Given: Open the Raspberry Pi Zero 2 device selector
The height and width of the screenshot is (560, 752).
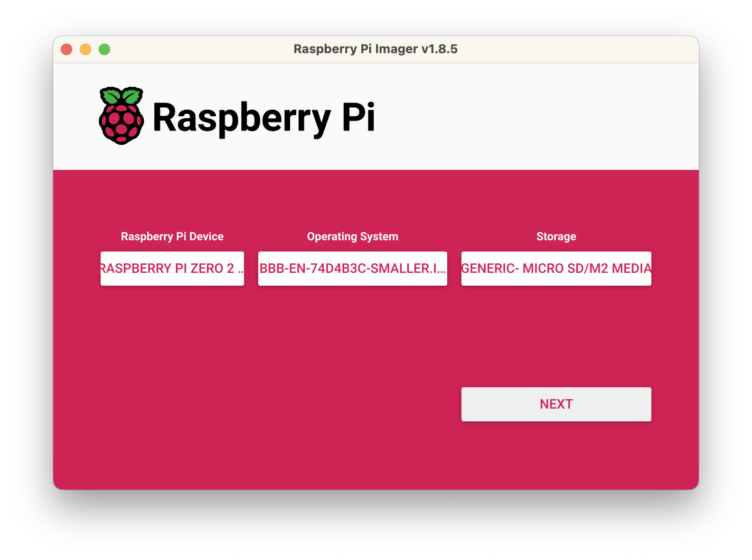Looking at the screenshot, I should 172,269.
